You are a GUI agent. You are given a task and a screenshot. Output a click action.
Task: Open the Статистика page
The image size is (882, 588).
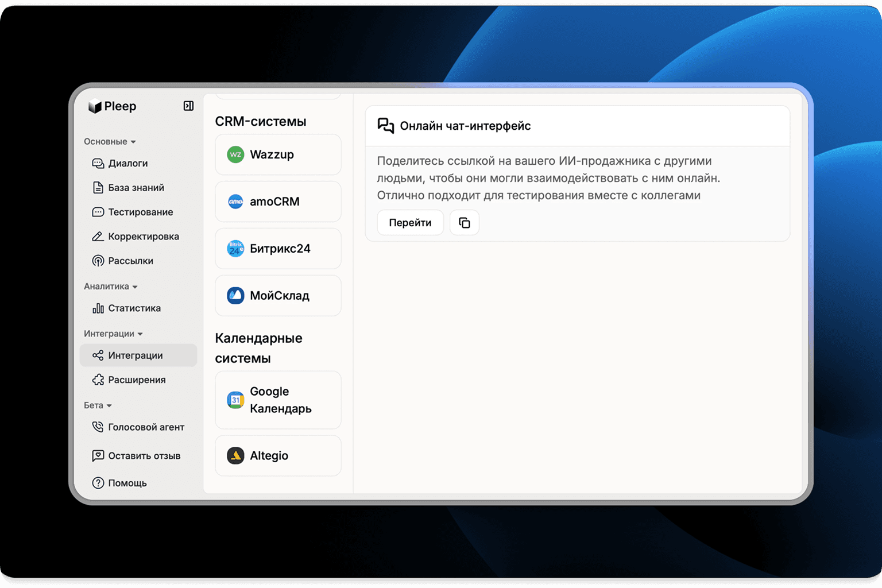click(x=134, y=308)
